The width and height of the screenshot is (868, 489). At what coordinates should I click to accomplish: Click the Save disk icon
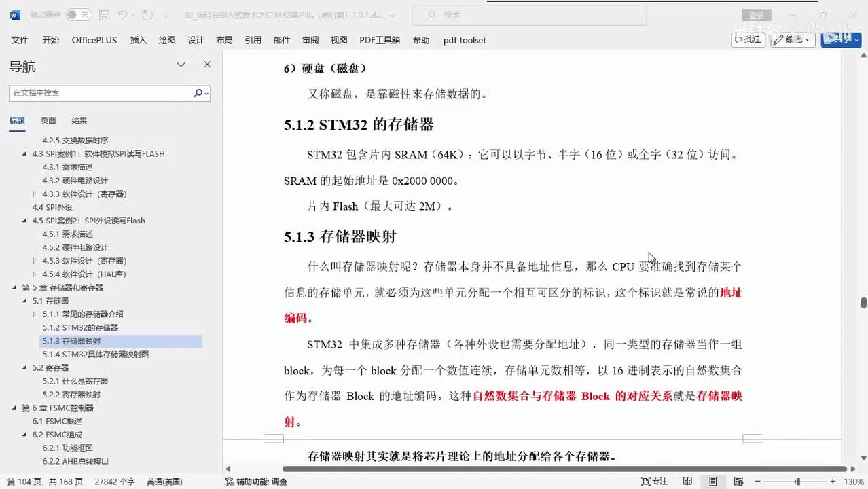click(104, 14)
